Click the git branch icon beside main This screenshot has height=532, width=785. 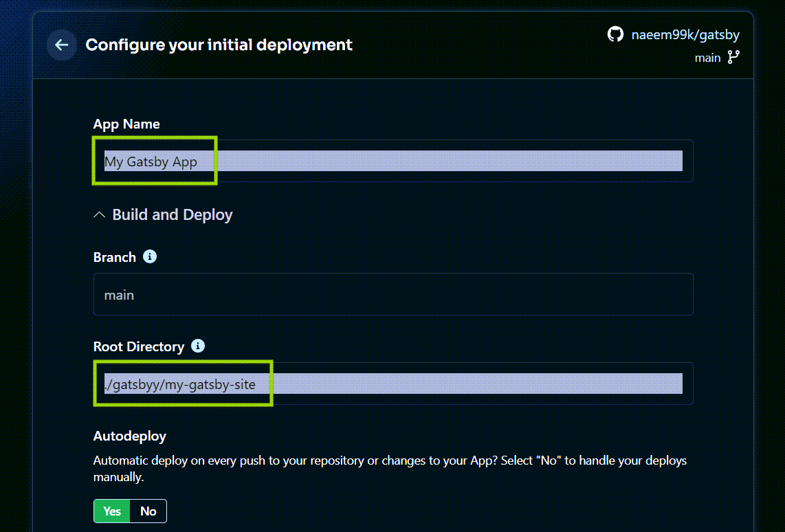(733, 58)
